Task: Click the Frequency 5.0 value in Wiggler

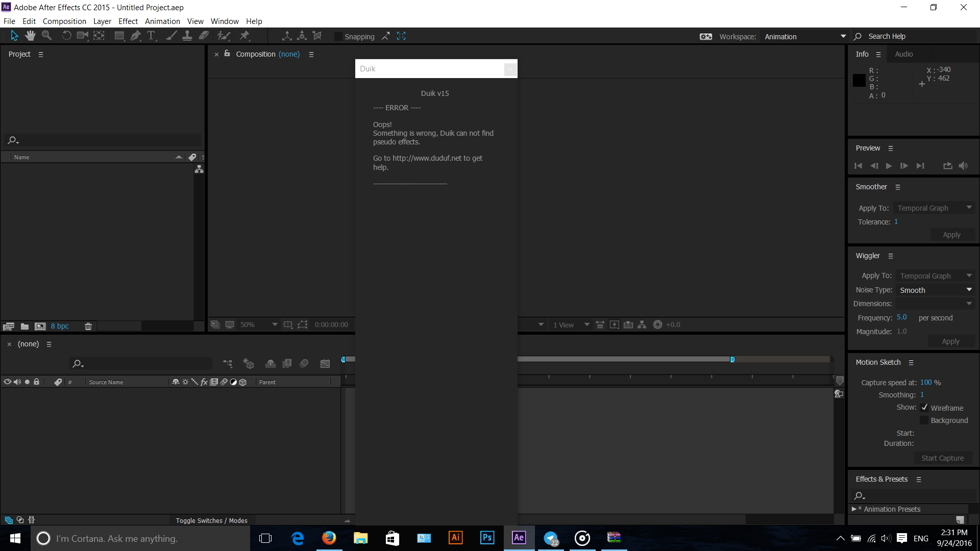Action: coord(902,317)
